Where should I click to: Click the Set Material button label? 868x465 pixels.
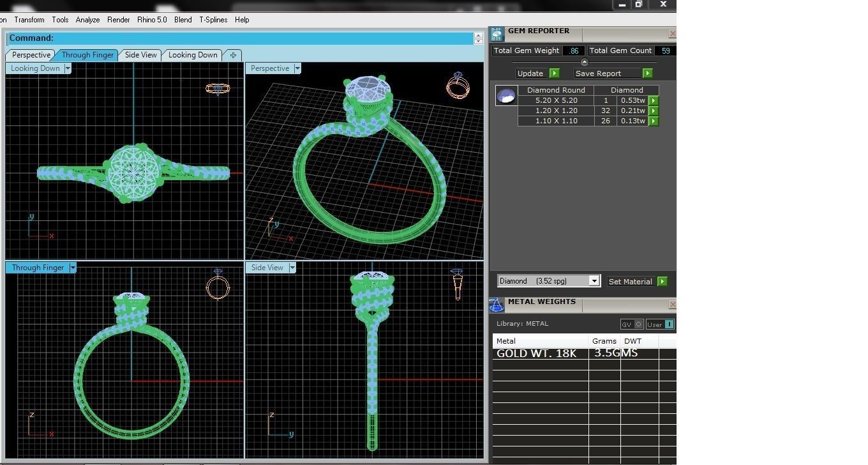pos(631,281)
